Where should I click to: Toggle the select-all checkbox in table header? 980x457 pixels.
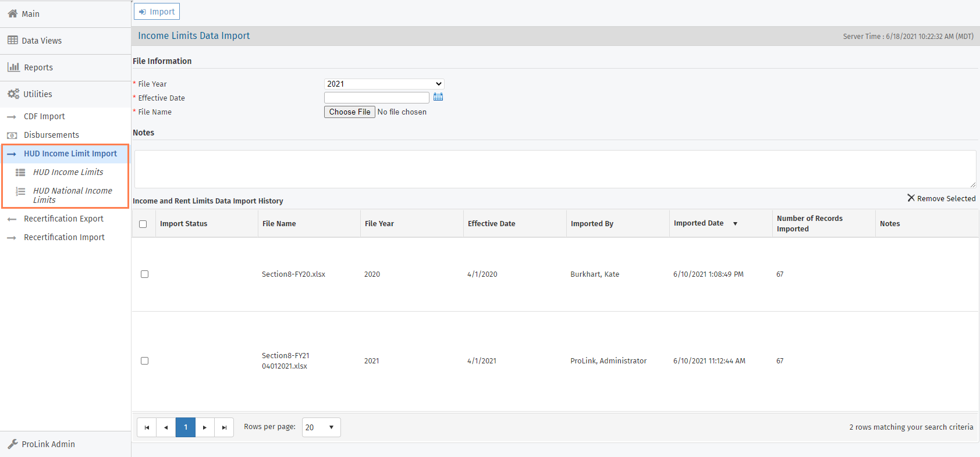143,224
